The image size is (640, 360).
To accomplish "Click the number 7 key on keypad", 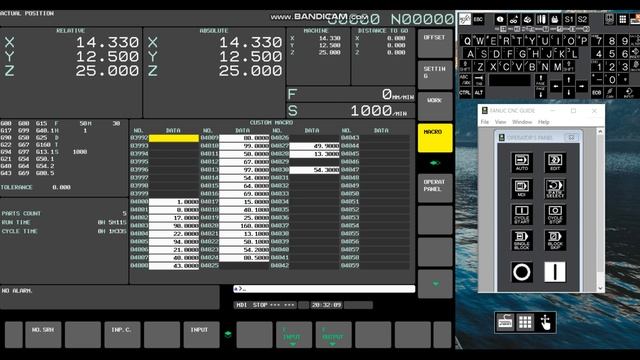I will [597, 40].
